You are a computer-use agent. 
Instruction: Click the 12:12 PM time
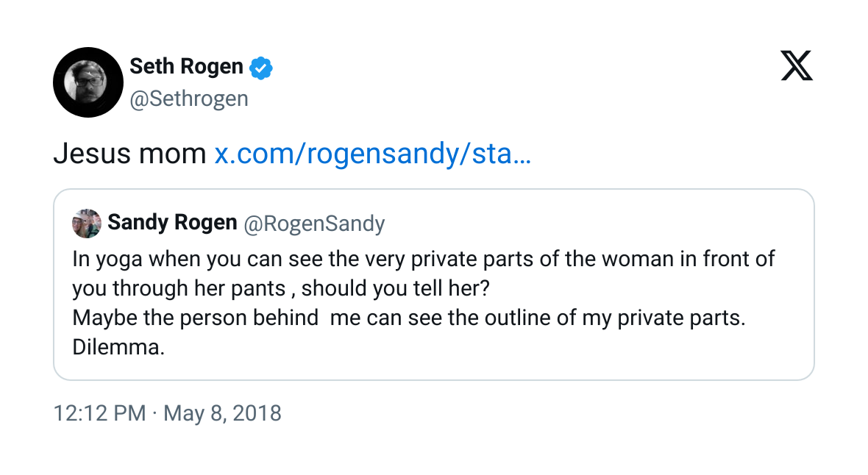pyautogui.click(x=99, y=413)
